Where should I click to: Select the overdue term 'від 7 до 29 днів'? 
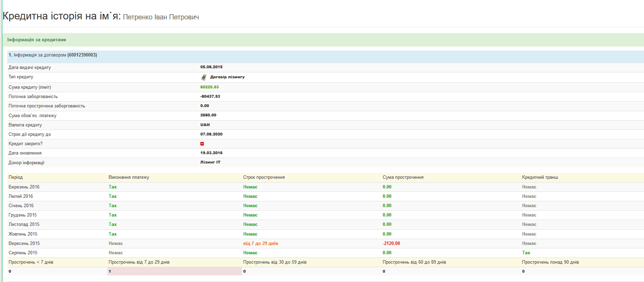pos(261,244)
